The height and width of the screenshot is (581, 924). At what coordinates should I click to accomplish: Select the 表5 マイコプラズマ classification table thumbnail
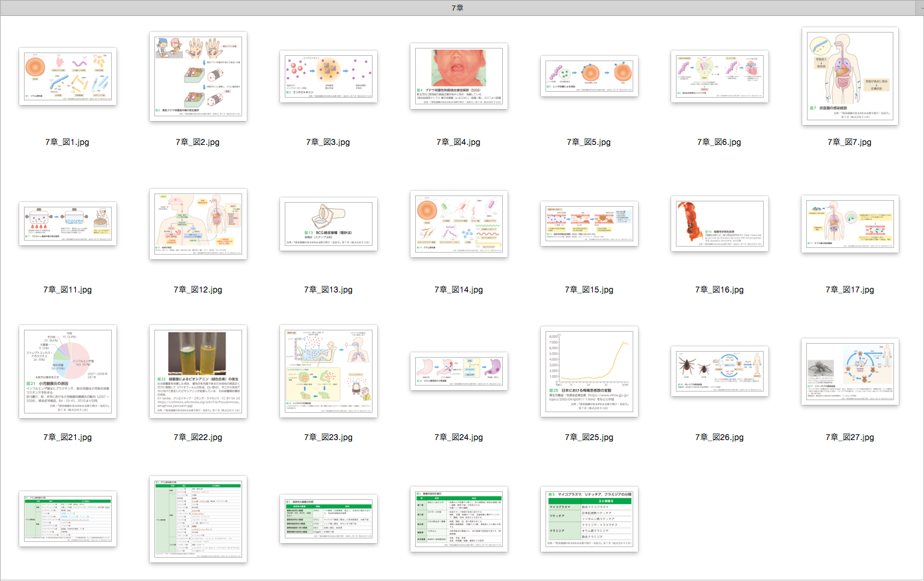pyautogui.click(x=589, y=519)
